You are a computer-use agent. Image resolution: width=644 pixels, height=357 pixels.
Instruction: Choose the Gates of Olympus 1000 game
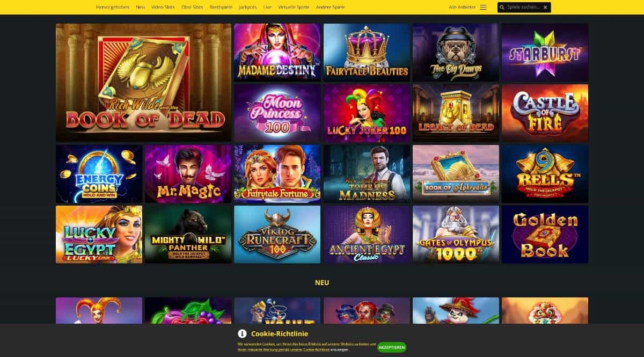pyautogui.click(x=456, y=234)
